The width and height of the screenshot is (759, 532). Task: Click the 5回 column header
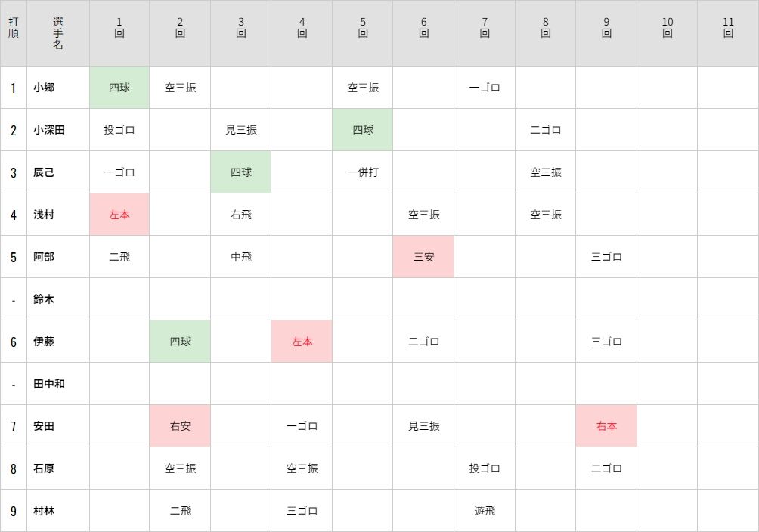click(x=363, y=33)
